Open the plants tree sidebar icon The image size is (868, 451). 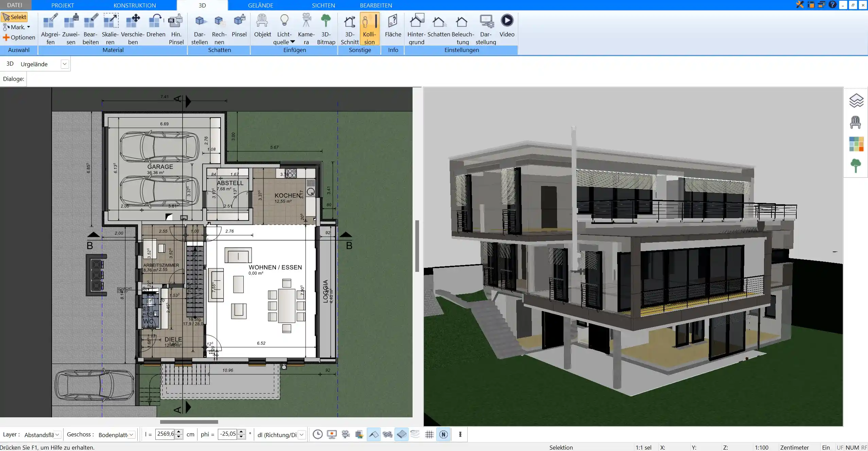coord(856,166)
